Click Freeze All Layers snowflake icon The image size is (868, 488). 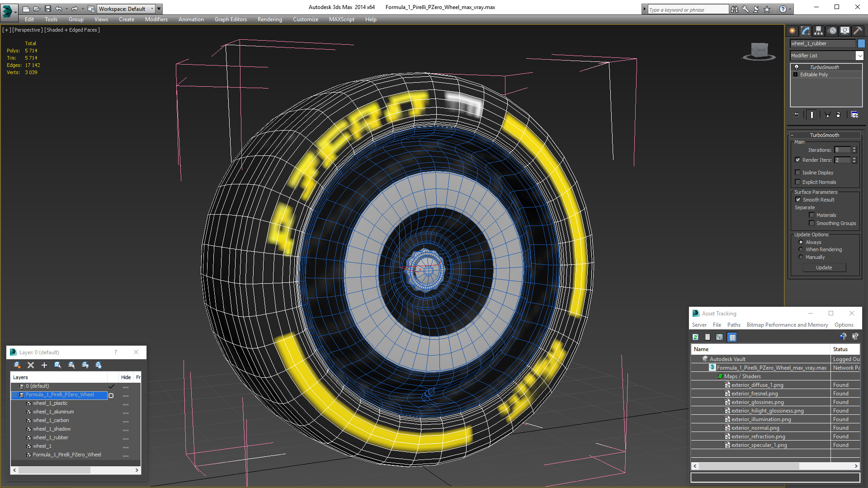(x=99, y=365)
